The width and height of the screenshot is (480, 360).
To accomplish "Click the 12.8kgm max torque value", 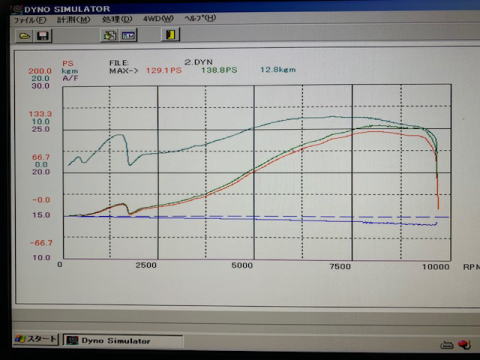I will click(278, 69).
